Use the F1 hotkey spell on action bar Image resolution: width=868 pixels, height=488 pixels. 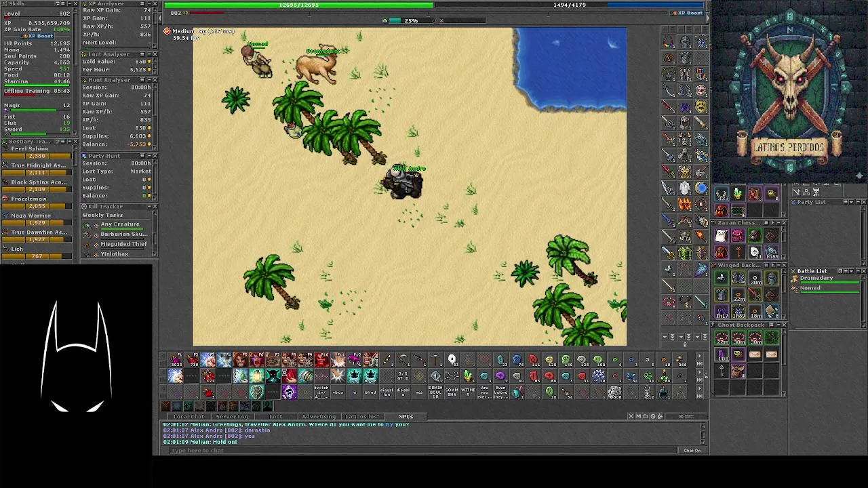(x=176, y=360)
